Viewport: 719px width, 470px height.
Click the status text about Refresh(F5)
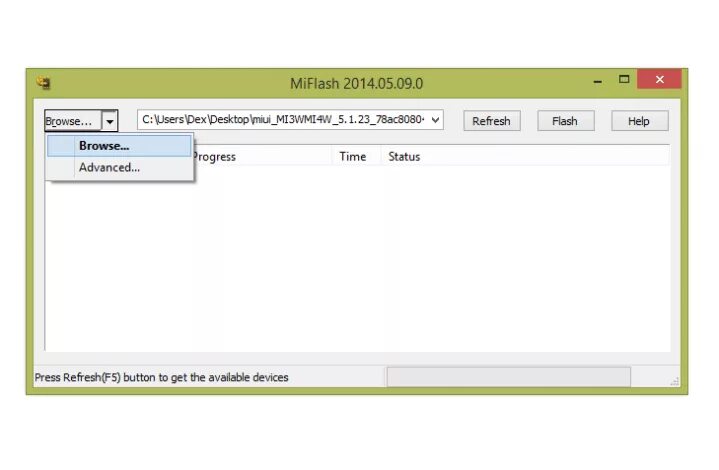(x=161, y=377)
